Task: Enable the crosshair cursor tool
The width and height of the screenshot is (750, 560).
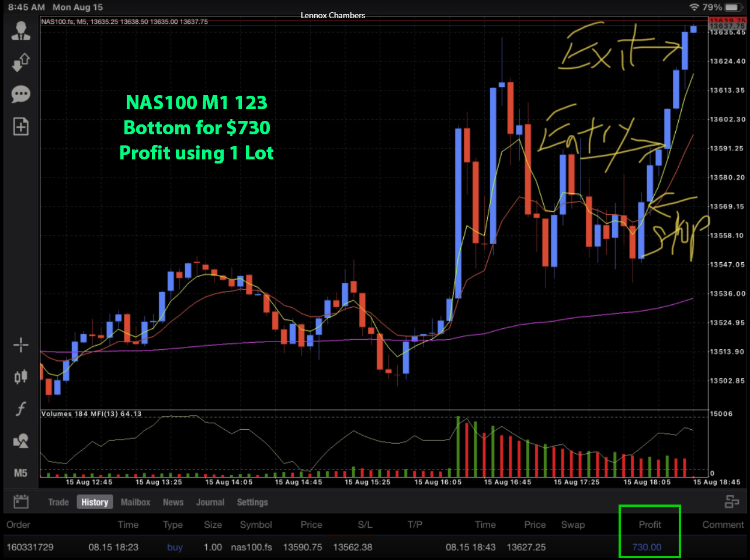Action: pyautogui.click(x=20, y=345)
